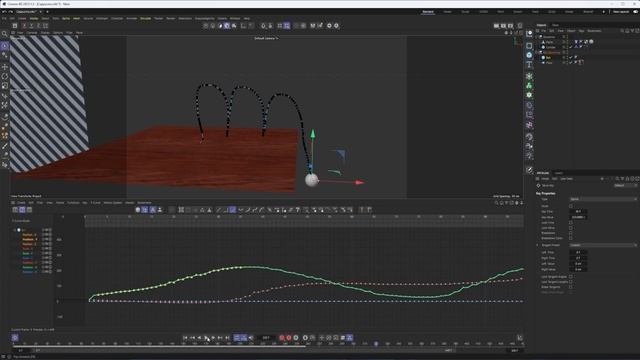Toggle the Lock Time checkbox
Image resolution: width=640 pixels, height=360 pixels.
coord(571,223)
